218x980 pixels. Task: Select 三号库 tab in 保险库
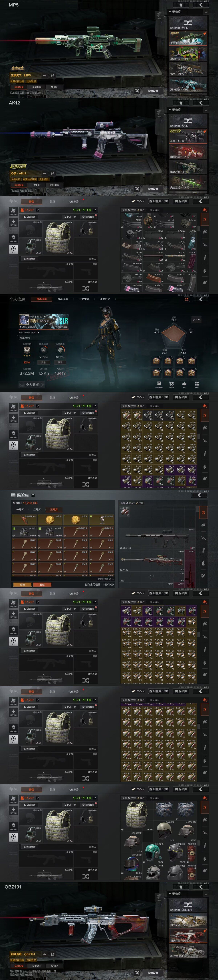click(54, 509)
